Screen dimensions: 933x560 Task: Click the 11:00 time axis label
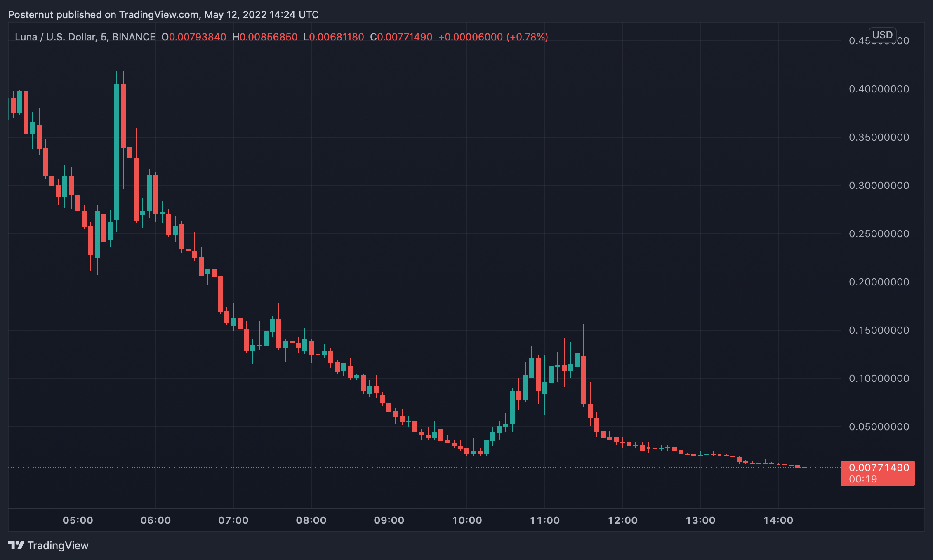545,520
